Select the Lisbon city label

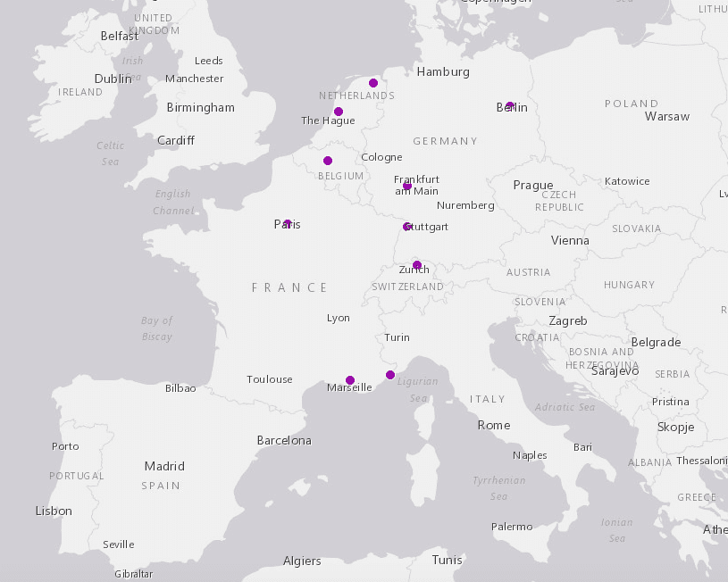(x=54, y=511)
